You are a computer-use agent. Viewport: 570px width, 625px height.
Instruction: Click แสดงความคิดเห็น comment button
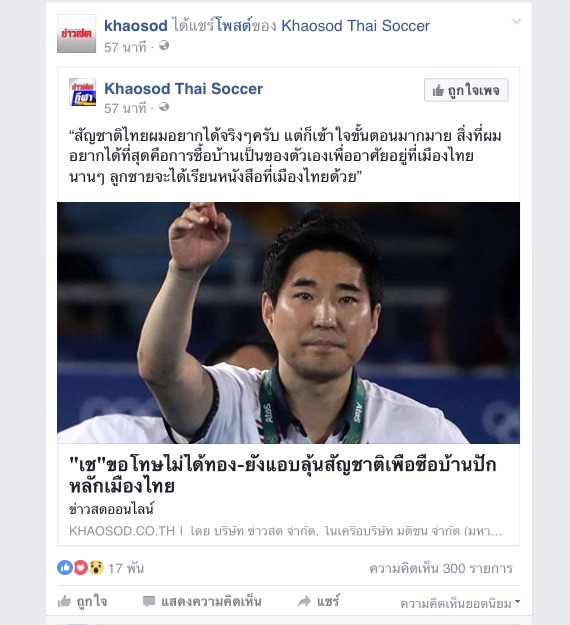pos(202,601)
